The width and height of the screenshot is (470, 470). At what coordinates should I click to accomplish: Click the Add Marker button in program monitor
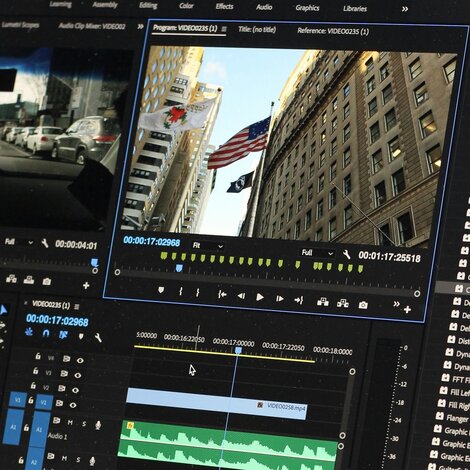click(x=161, y=290)
